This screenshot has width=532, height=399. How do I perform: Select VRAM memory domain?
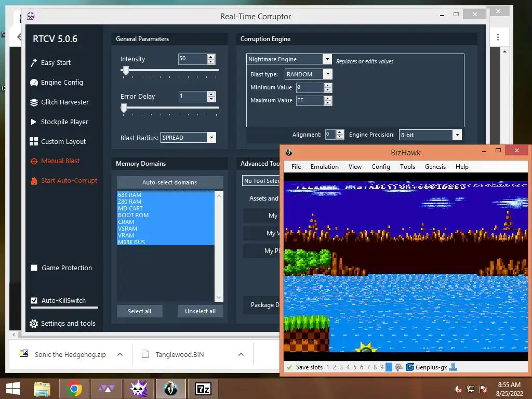pyautogui.click(x=166, y=235)
